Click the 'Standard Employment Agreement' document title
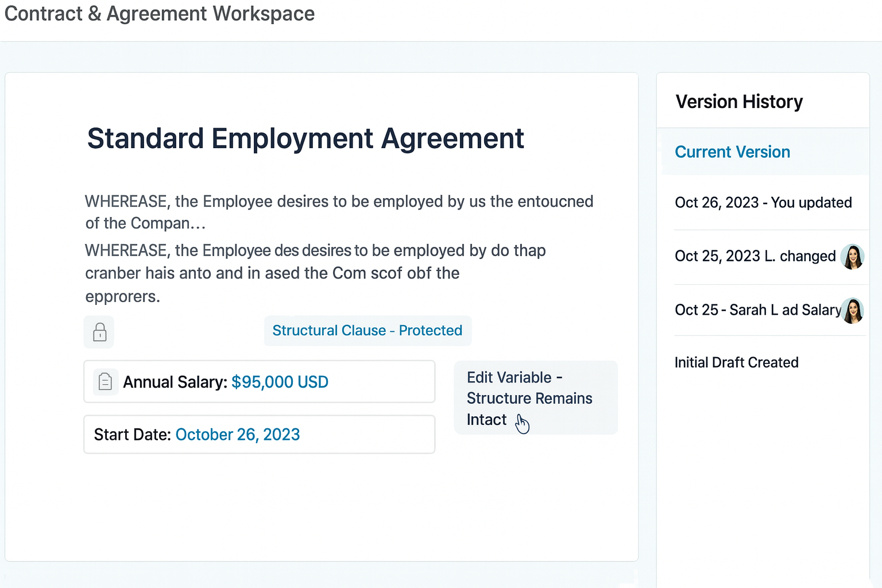Image resolution: width=882 pixels, height=588 pixels. click(305, 138)
